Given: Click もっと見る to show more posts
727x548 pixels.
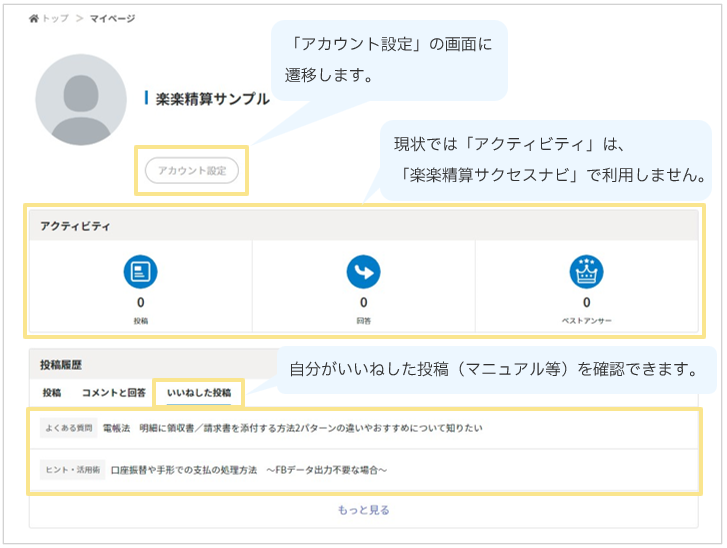Looking at the screenshot, I should pyautogui.click(x=363, y=510).
